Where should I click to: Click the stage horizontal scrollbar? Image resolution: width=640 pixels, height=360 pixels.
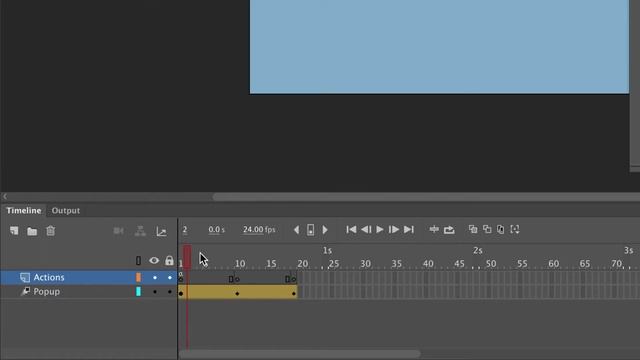(x=426, y=197)
